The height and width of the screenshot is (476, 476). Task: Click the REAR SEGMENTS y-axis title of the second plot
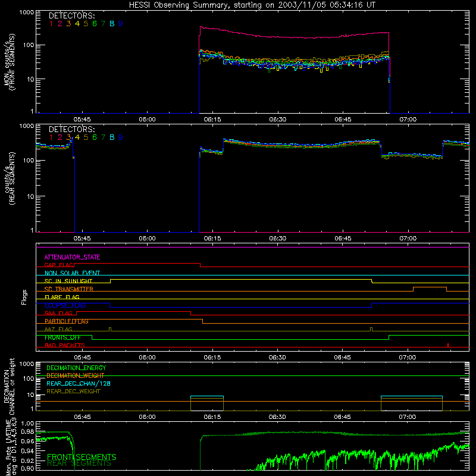[x=12, y=178]
